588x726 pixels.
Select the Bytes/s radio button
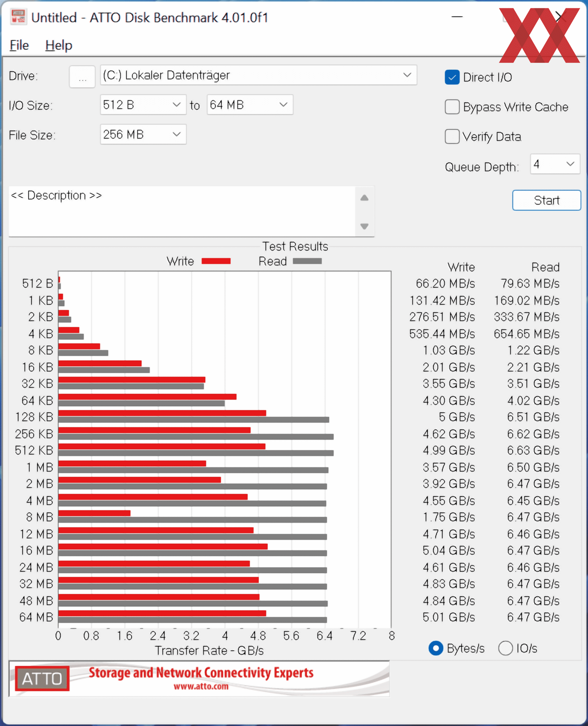coord(435,648)
